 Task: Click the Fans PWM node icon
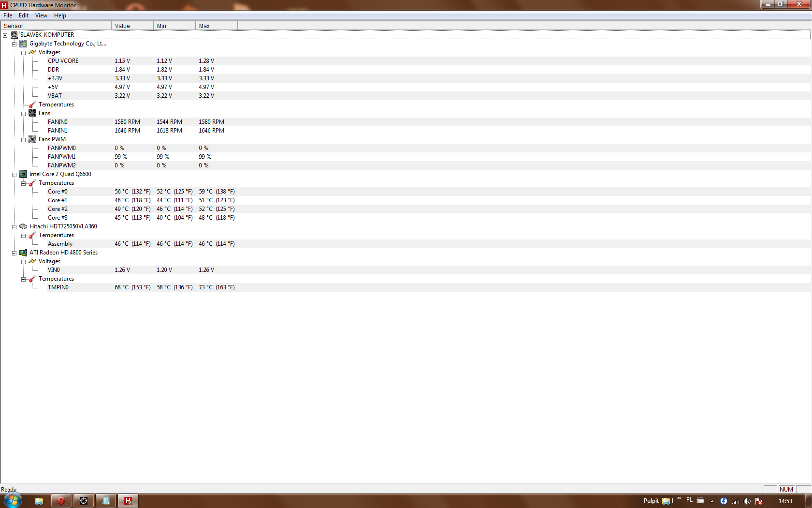tap(32, 139)
